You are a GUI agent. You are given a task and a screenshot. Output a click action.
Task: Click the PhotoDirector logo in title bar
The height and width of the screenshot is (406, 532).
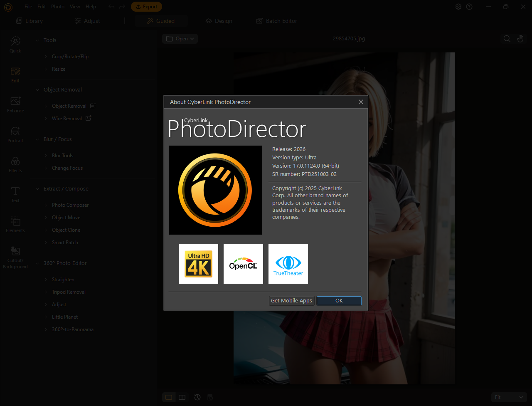tap(8, 7)
